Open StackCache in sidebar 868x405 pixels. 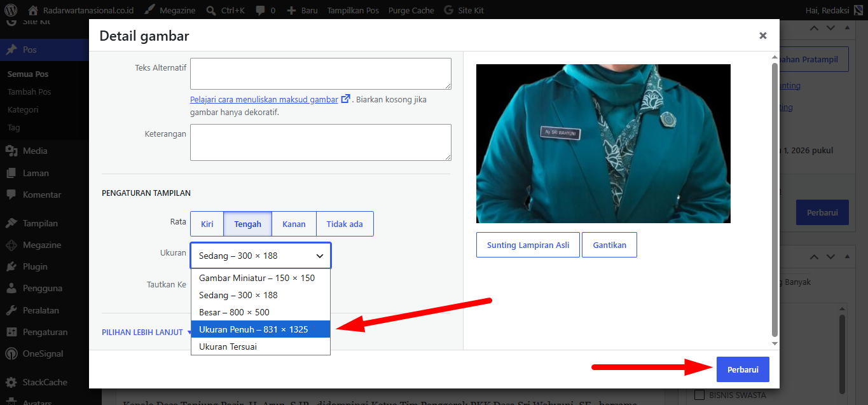(45, 382)
